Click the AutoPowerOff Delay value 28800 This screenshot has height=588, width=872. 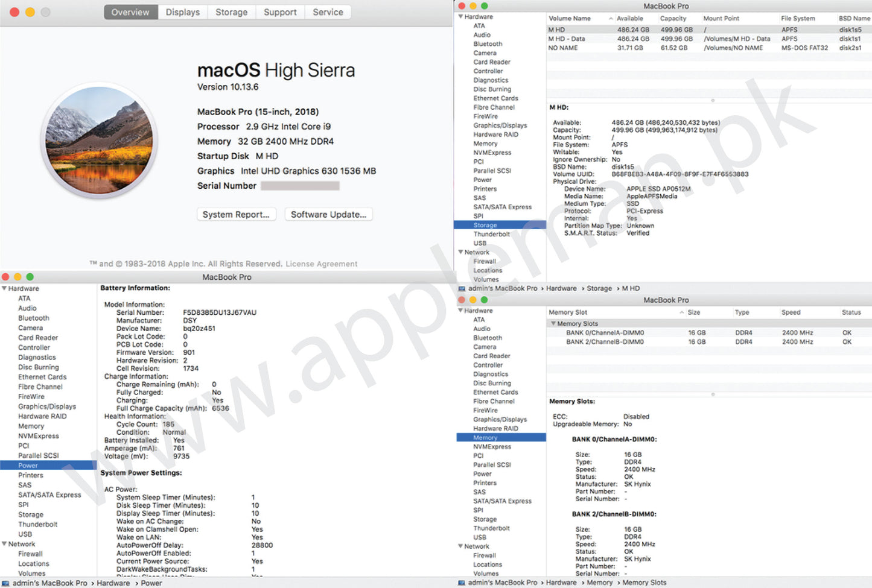[x=262, y=545]
